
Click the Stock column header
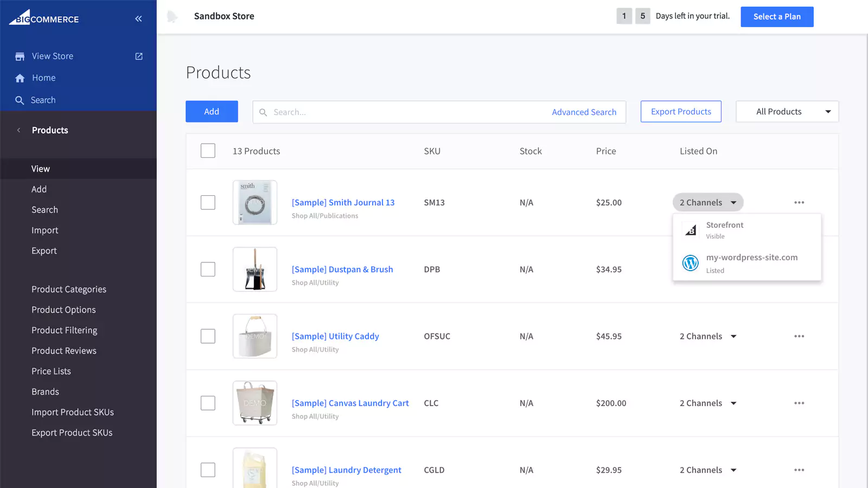coord(531,151)
